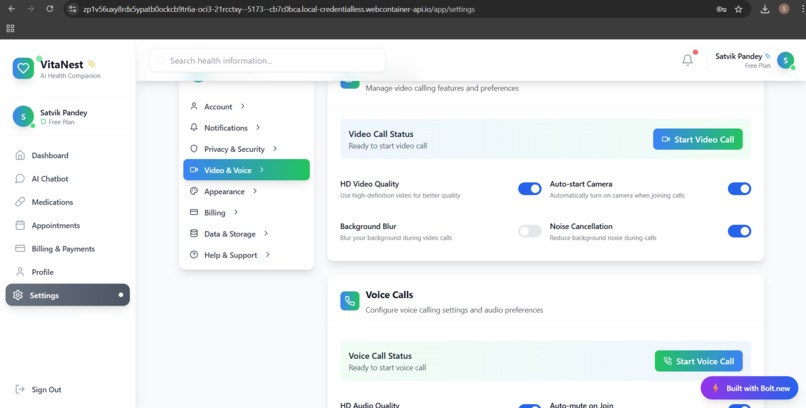The image size is (806, 408).
Task: Click the Help & Support question icon
Action: 194,254
